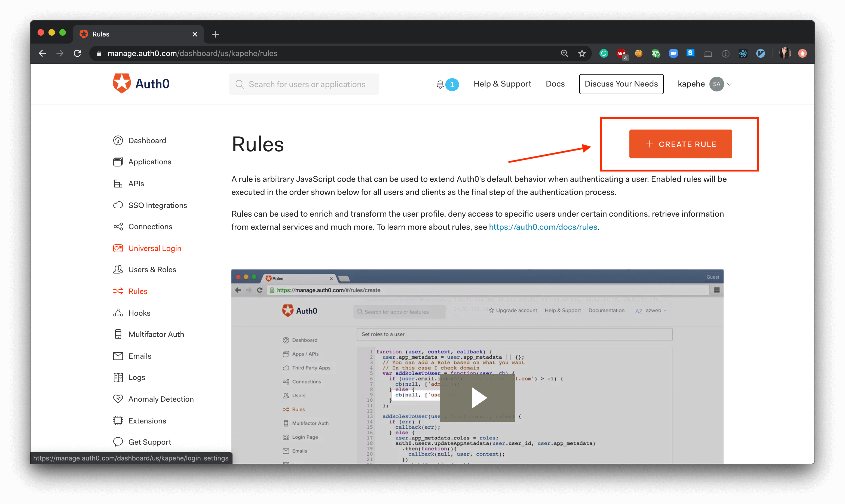Follow the auth0.com/docs/rules link

click(x=543, y=227)
